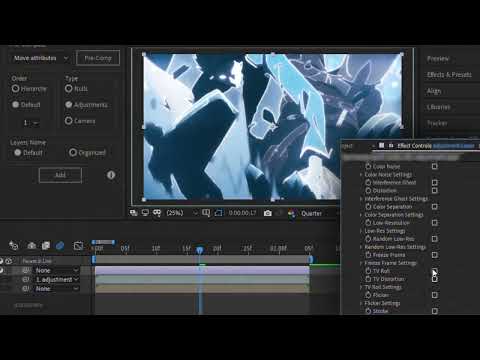Click stopwatch next to Strobe
Screen dimensions: 480x360
[x=368, y=311]
